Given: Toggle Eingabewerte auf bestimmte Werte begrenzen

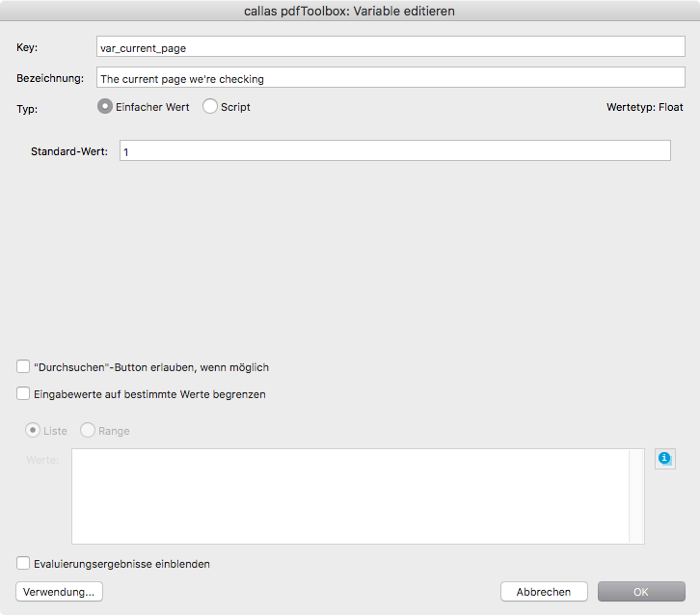Looking at the screenshot, I should [23, 393].
